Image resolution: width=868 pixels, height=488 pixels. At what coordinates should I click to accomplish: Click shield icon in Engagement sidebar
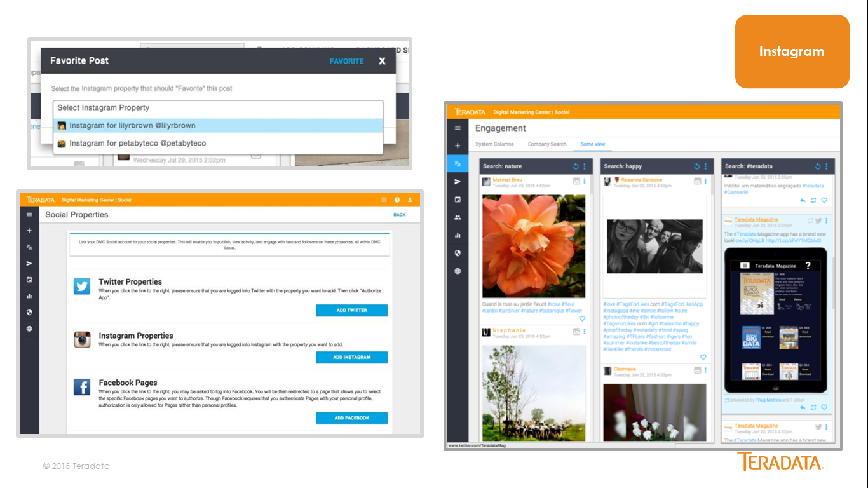(458, 253)
